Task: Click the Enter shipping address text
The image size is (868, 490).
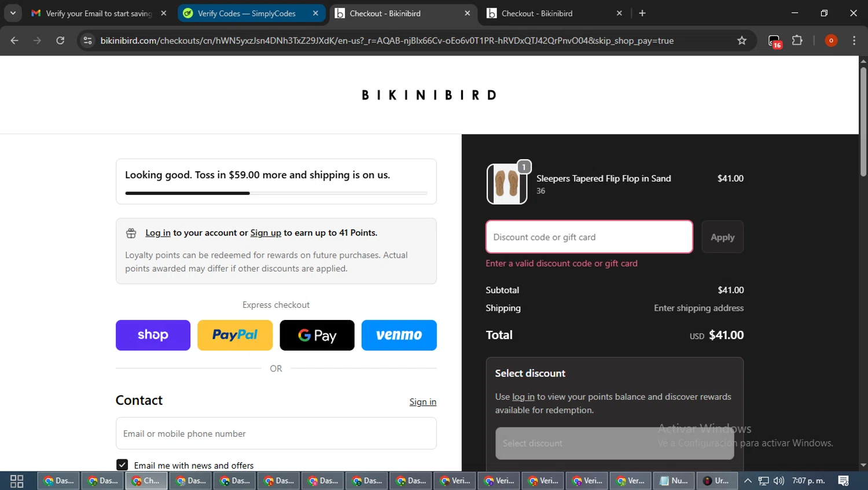Action: coord(698,308)
